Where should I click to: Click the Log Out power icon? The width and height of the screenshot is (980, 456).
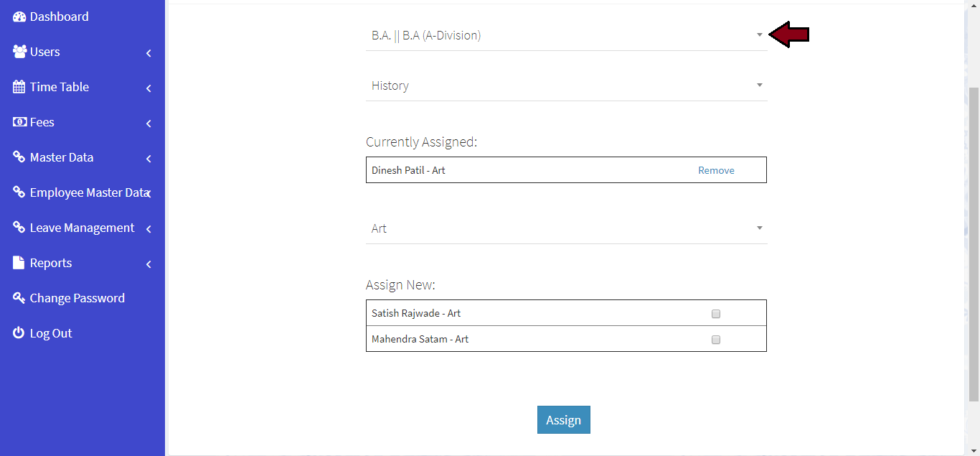19,333
